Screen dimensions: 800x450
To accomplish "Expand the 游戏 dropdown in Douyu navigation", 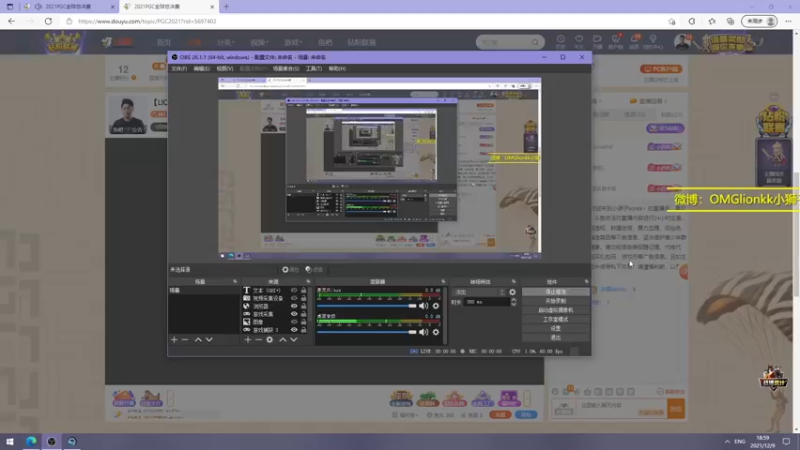I will click(x=293, y=42).
